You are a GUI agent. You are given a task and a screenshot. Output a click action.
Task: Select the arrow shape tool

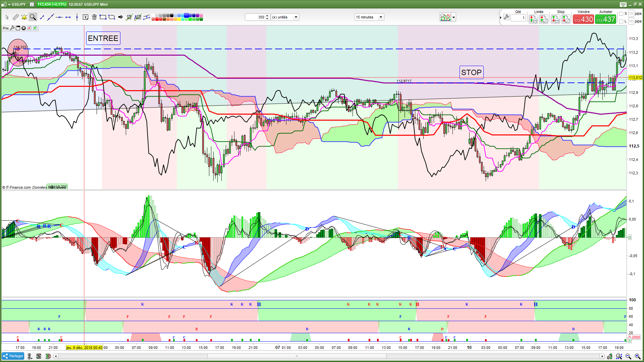click(120, 17)
